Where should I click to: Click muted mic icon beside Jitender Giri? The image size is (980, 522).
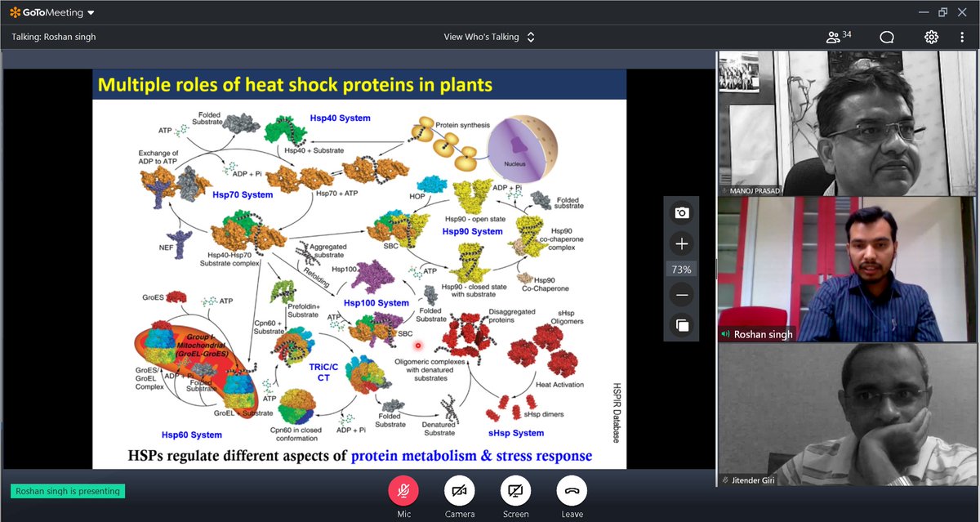point(724,480)
